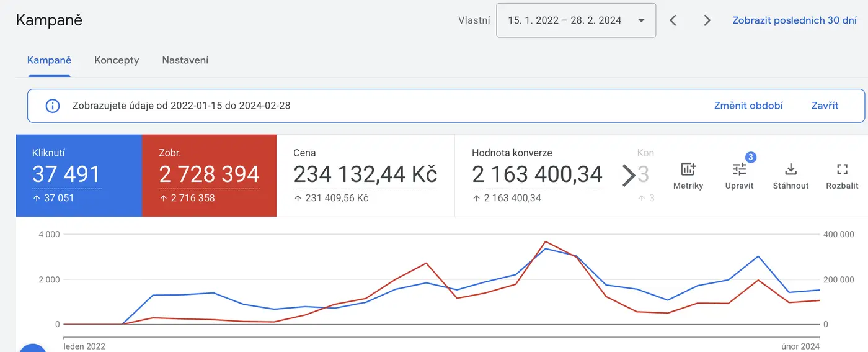Click the '200 000' right axis label
The height and width of the screenshot is (352, 868).
click(x=838, y=279)
